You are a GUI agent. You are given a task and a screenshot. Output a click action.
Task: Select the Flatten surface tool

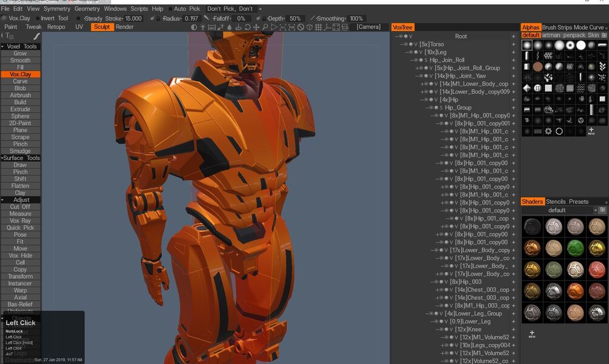pos(20,186)
